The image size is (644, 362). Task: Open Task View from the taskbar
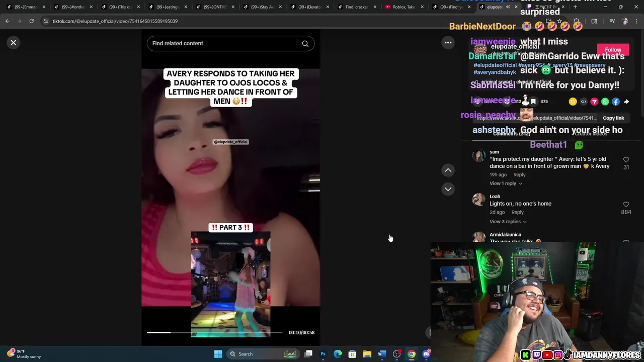[x=308, y=354]
